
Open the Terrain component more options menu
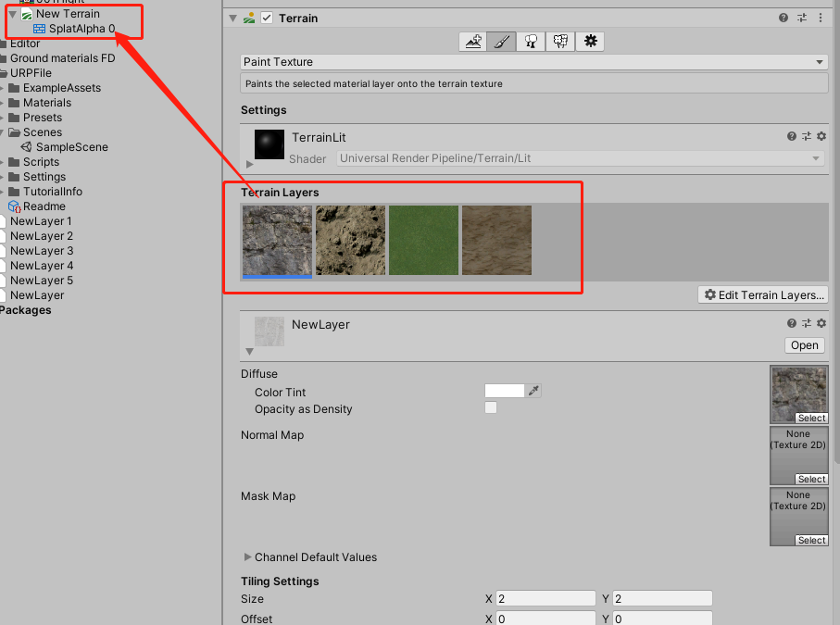click(821, 18)
